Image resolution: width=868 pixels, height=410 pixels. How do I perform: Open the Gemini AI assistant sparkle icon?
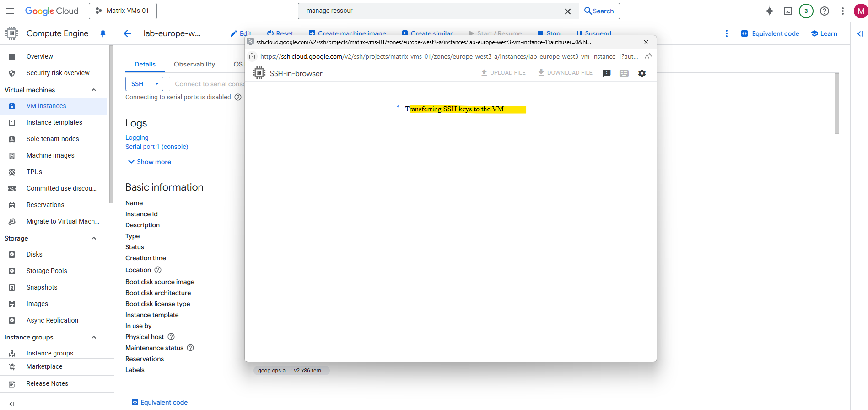pyautogui.click(x=770, y=11)
